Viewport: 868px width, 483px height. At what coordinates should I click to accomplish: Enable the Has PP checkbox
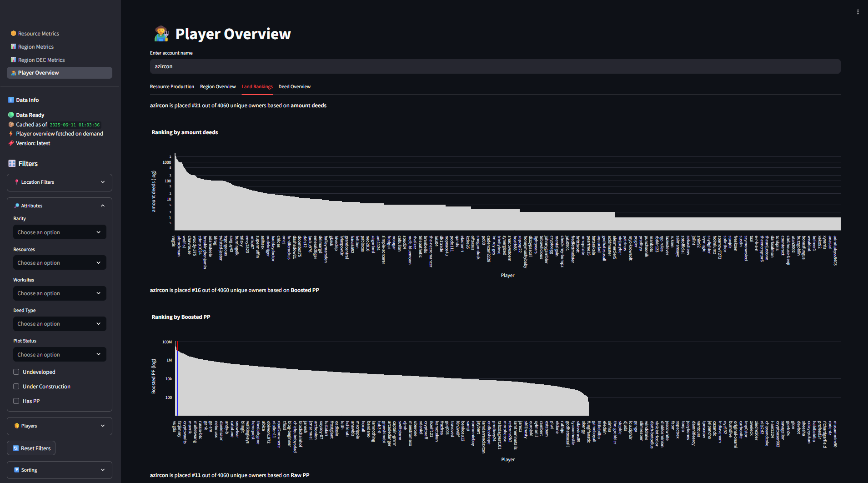coord(16,401)
